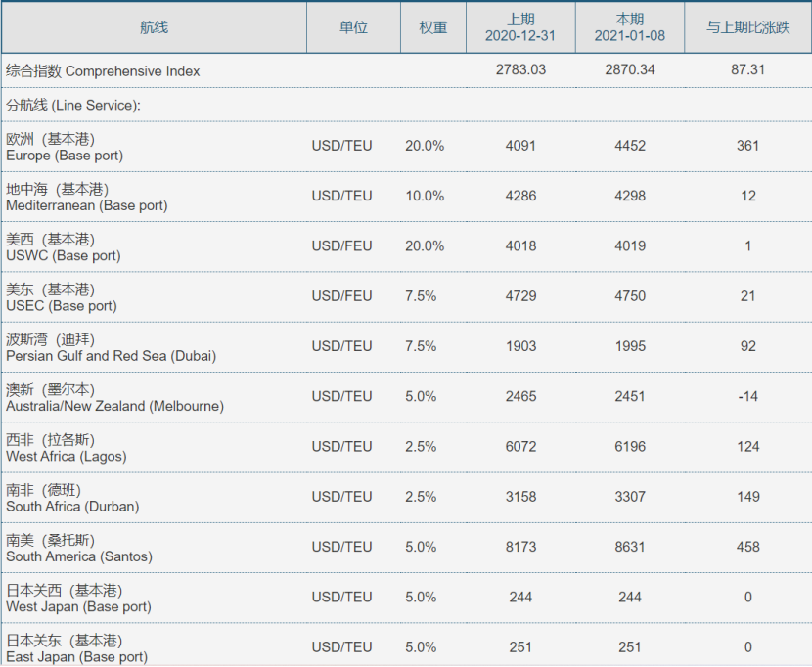Click the 与上期比涨跌 column header
This screenshot has height=667, width=812.
click(x=748, y=27)
